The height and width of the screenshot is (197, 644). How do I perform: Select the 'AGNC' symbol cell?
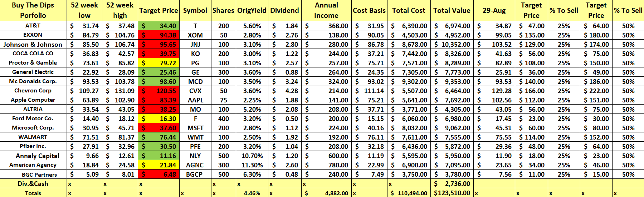coord(195,165)
